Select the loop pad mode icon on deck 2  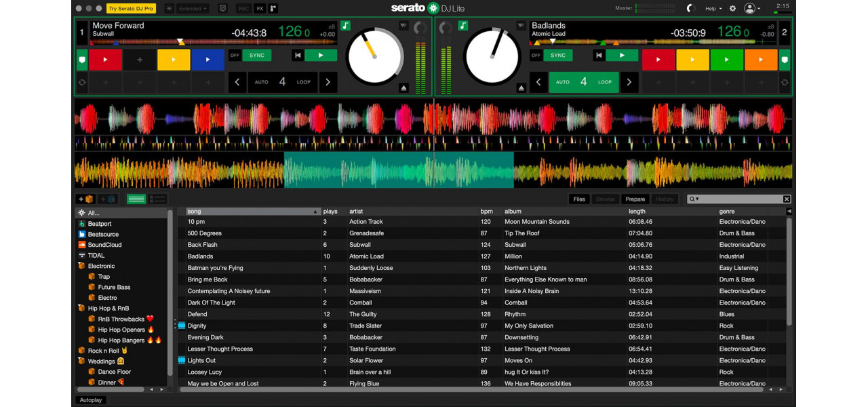785,82
